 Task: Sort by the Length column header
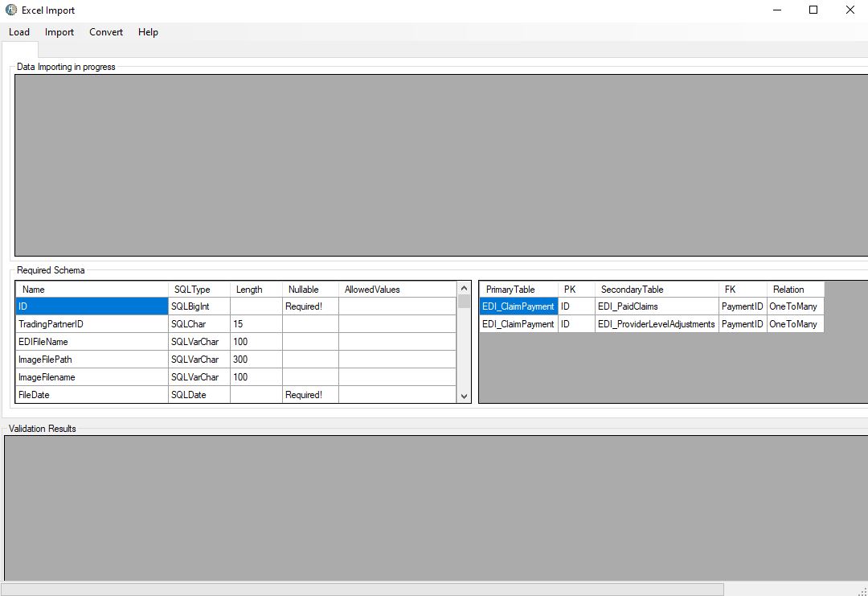click(x=256, y=289)
